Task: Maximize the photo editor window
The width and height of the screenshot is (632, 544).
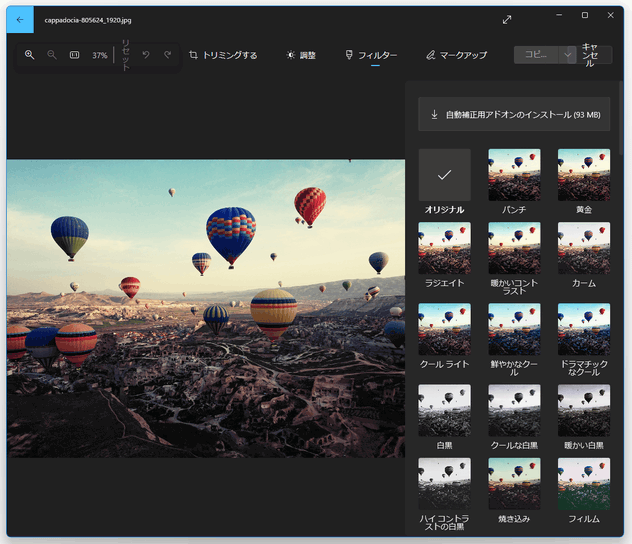Action: click(585, 15)
